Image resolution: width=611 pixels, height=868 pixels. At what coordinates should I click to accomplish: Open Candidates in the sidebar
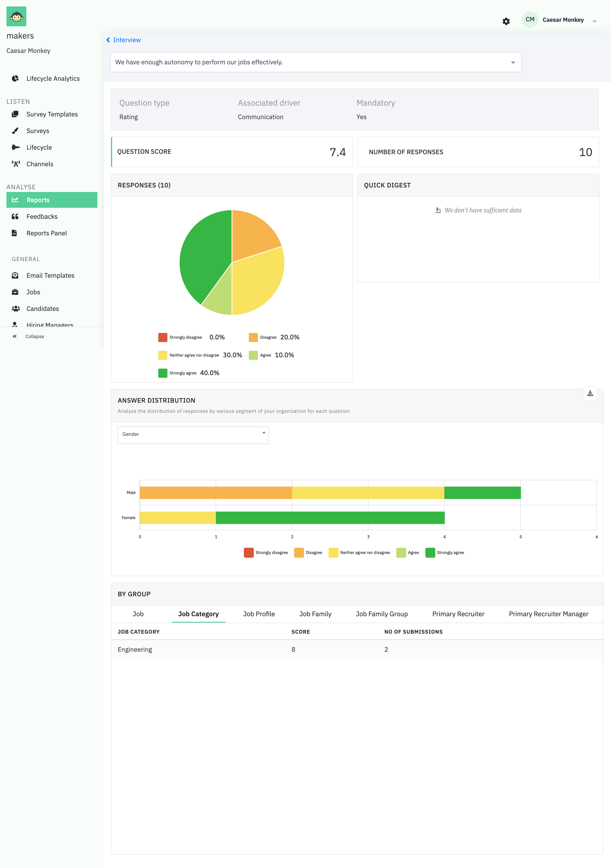43,308
